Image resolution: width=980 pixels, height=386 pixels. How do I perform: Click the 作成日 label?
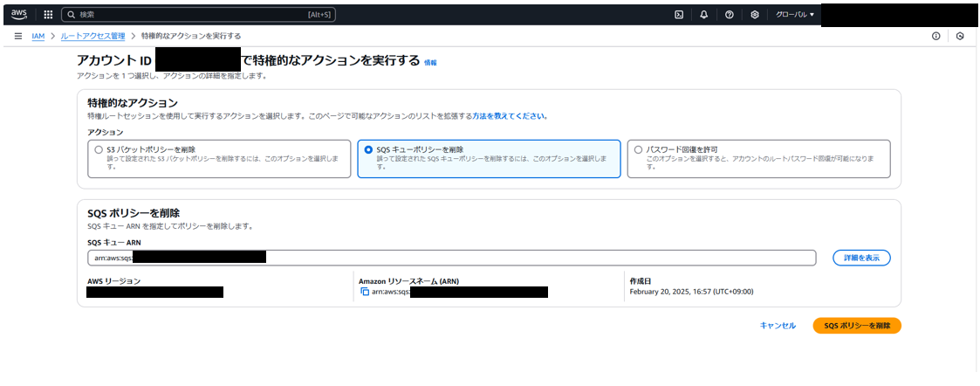click(x=641, y=281)
